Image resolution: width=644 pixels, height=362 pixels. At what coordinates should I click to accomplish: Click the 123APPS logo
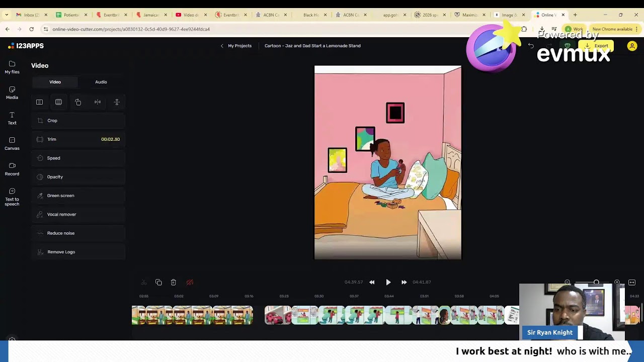(26, 46)
